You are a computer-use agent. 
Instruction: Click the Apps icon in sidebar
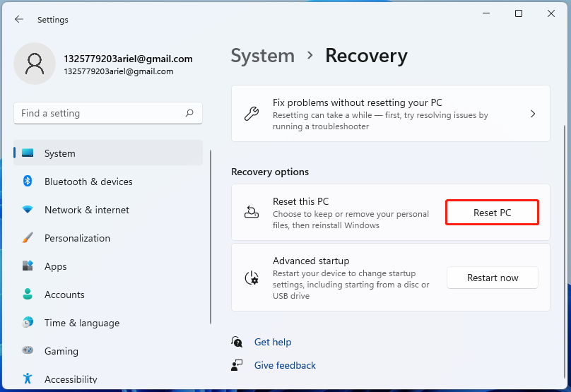coord(28,266)
